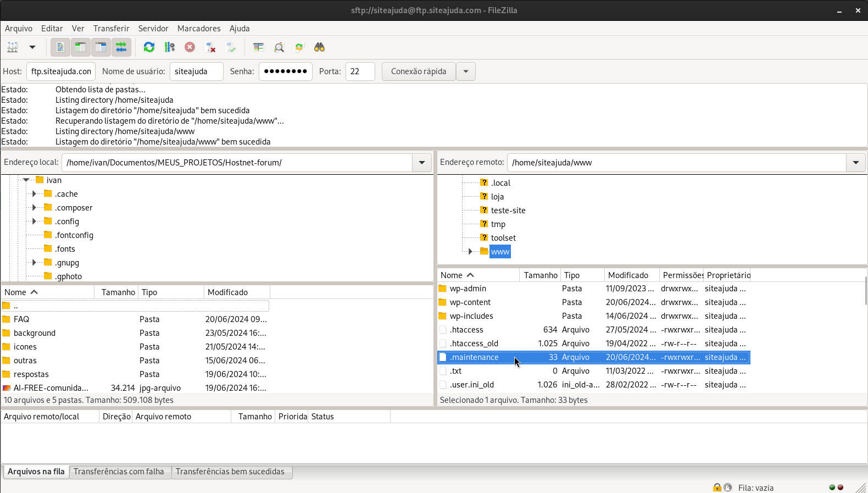Image resolution: width=868 pixels, height=493 pixels.
Task: Toggle processing of transfer queue
Action: tap(170, 47)
